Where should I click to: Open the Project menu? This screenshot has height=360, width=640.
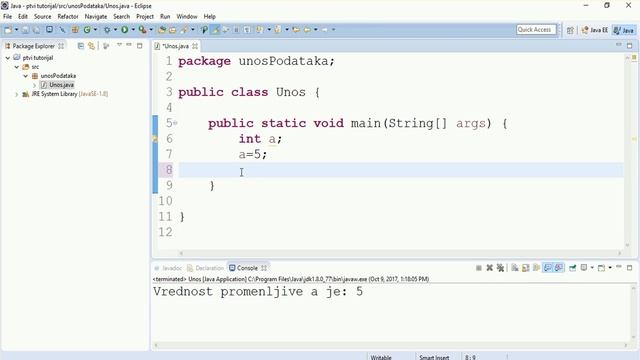click(x=145, y=16)
